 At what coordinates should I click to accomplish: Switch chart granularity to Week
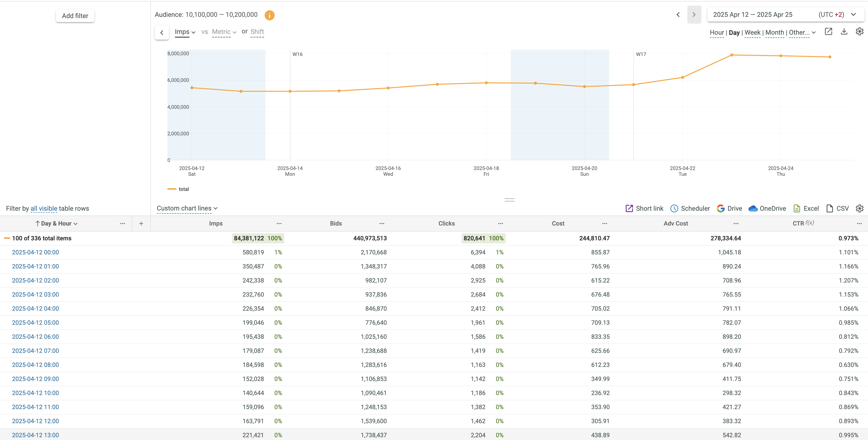click(x=752, y=33)
